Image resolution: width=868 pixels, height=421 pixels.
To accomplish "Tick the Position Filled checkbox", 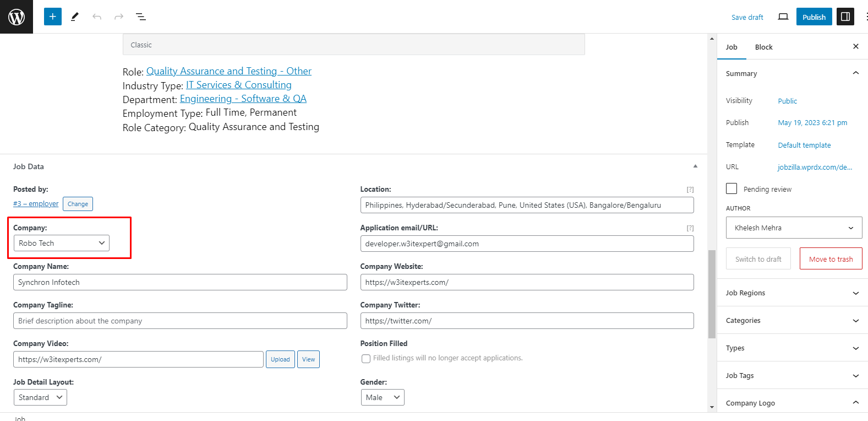I will pyautogui.click(x=366, y=359).
